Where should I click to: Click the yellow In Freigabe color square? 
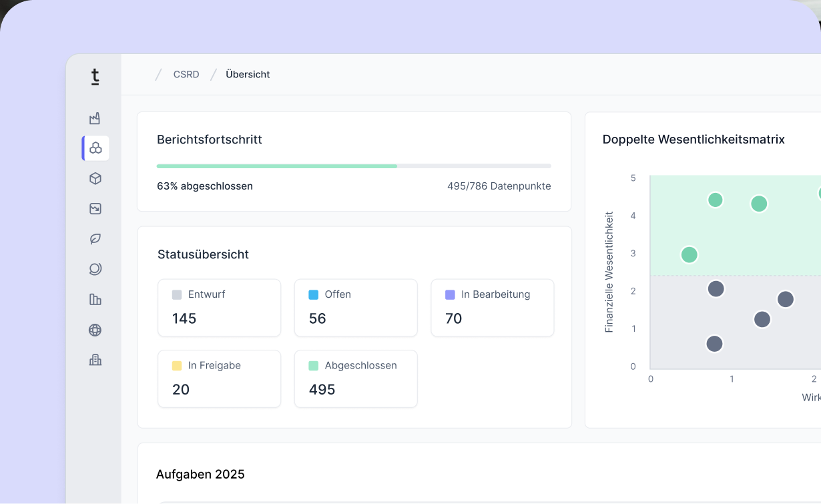(177, 366)
